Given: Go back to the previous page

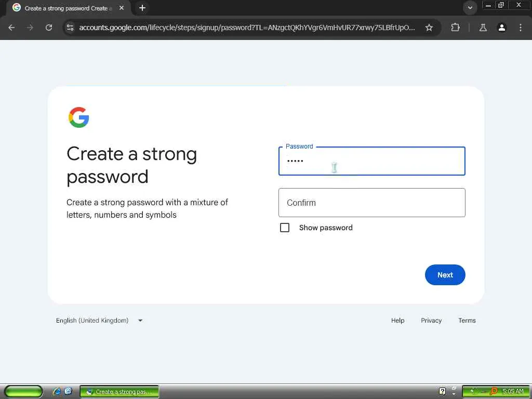Looking at the screenshot, I should [x=11, y=28].
